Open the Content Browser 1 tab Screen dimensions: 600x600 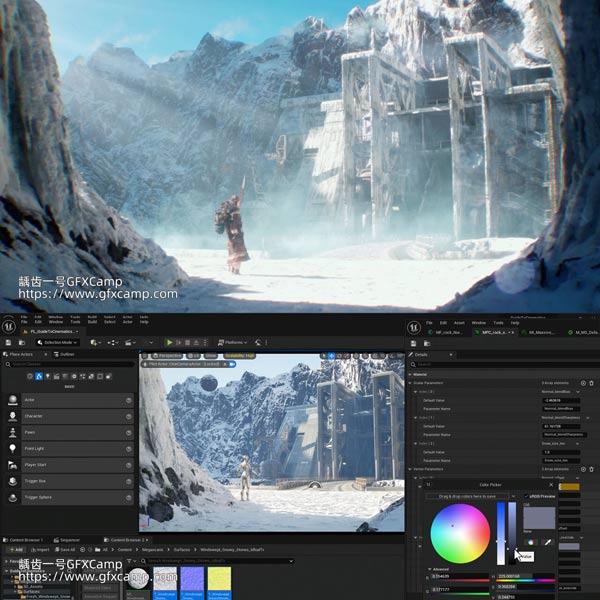coord(23,540)
